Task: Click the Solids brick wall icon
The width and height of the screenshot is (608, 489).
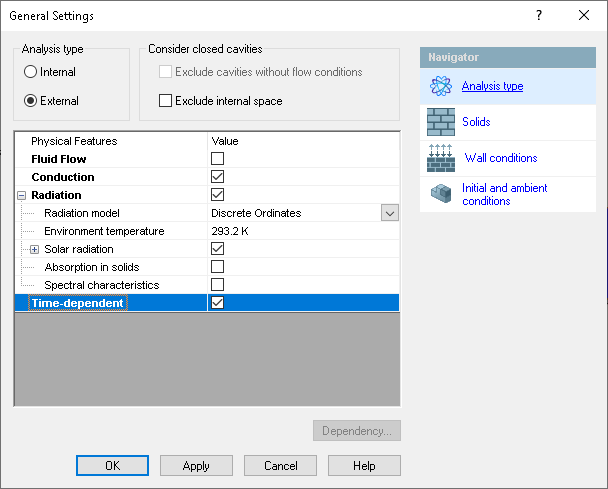Action: pyautogui.click(x=440, y=122)
